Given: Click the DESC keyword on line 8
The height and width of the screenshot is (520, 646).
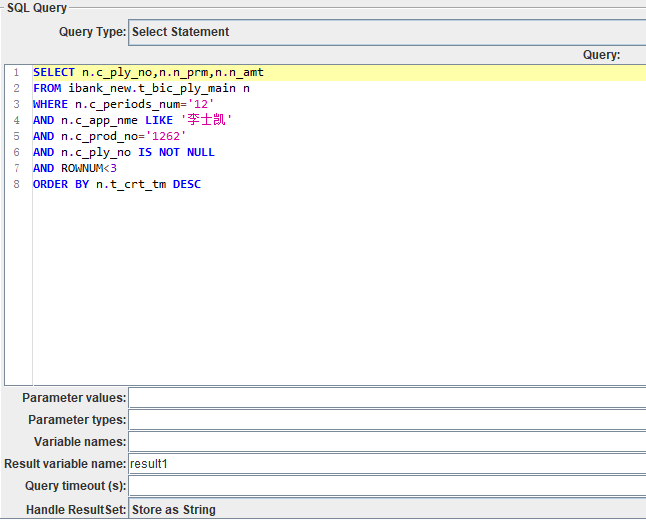Looking at the screenshot, I should pyautogui.click(x=187, y=184).
